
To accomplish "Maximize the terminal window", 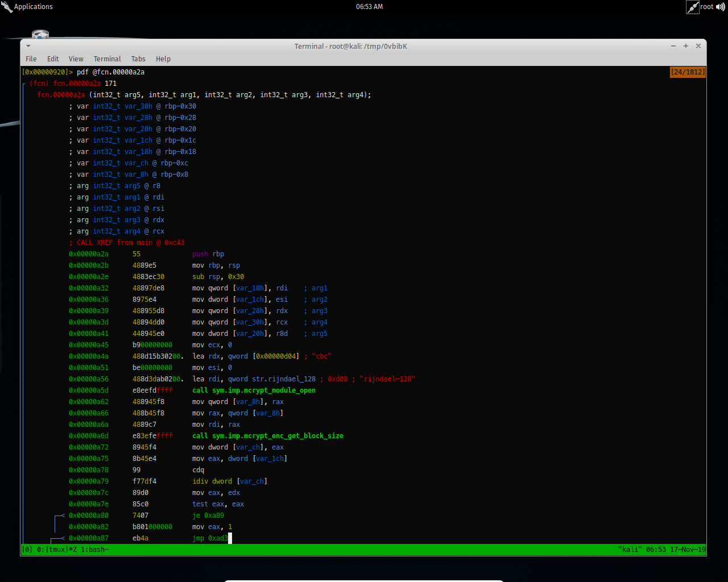I will click(x=686, y=46).
